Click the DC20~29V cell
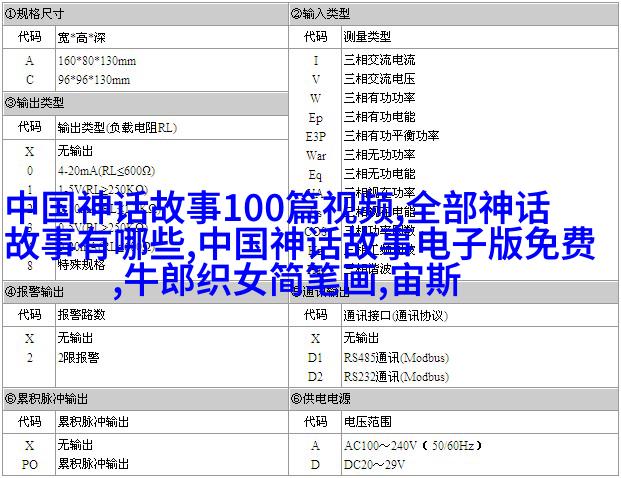 374,465
